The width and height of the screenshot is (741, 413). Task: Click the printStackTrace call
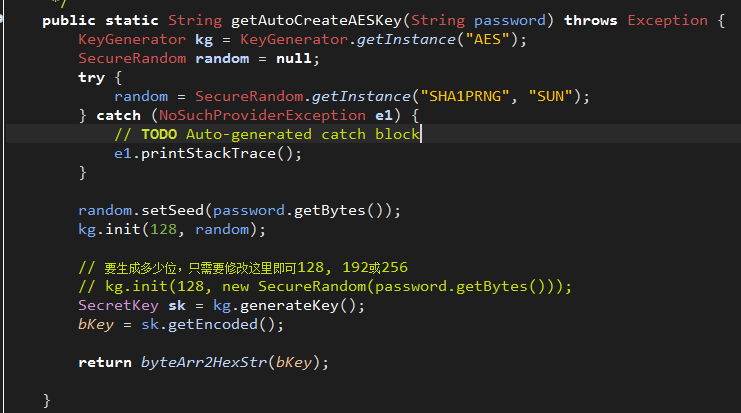[208, 154]
